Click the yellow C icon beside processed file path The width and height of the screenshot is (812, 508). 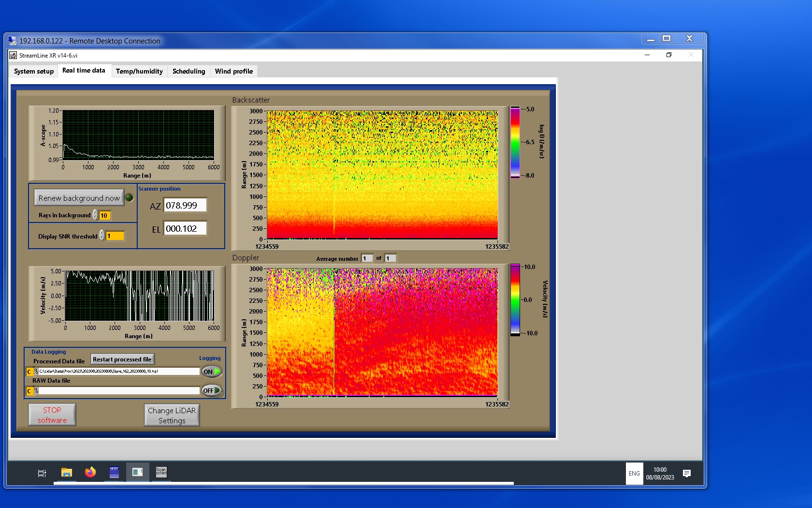(x=29, y=372)
